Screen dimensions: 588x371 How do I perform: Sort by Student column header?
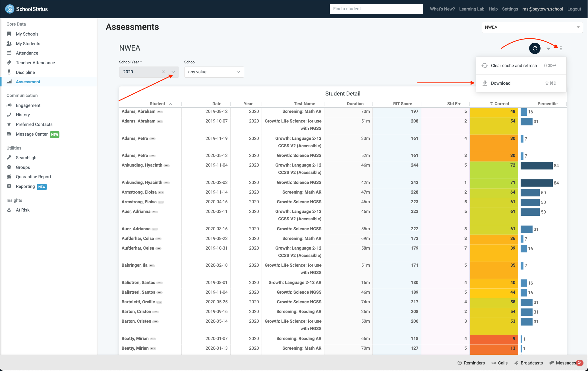[157, 104]
